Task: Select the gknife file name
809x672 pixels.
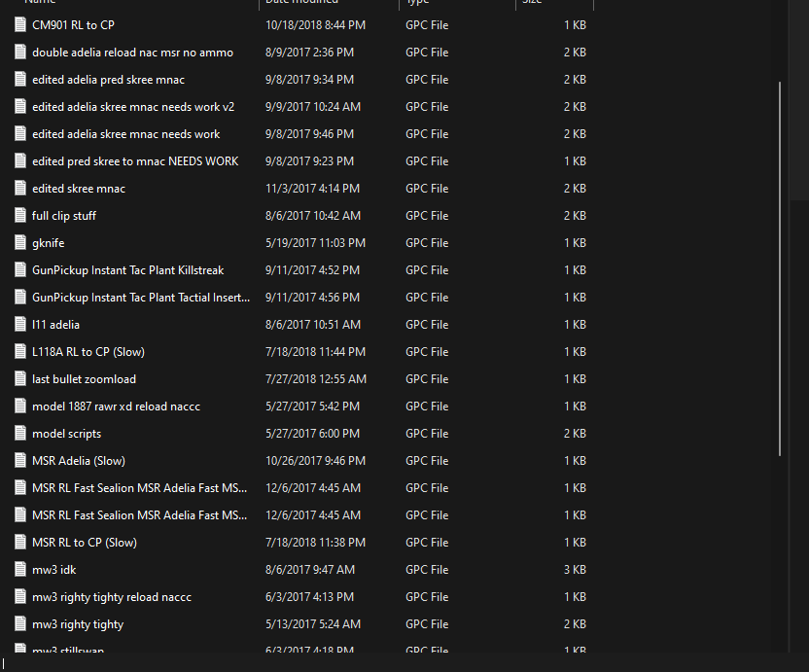Action: [48, 243]
